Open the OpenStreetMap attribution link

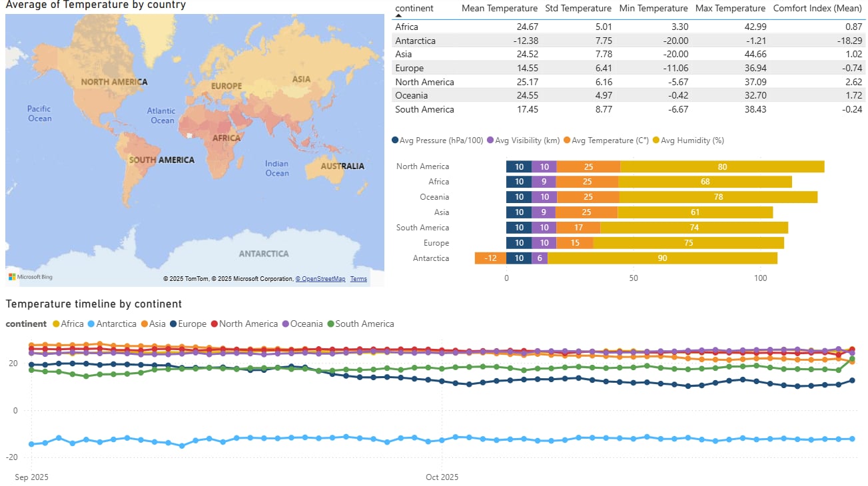point(320,279)
